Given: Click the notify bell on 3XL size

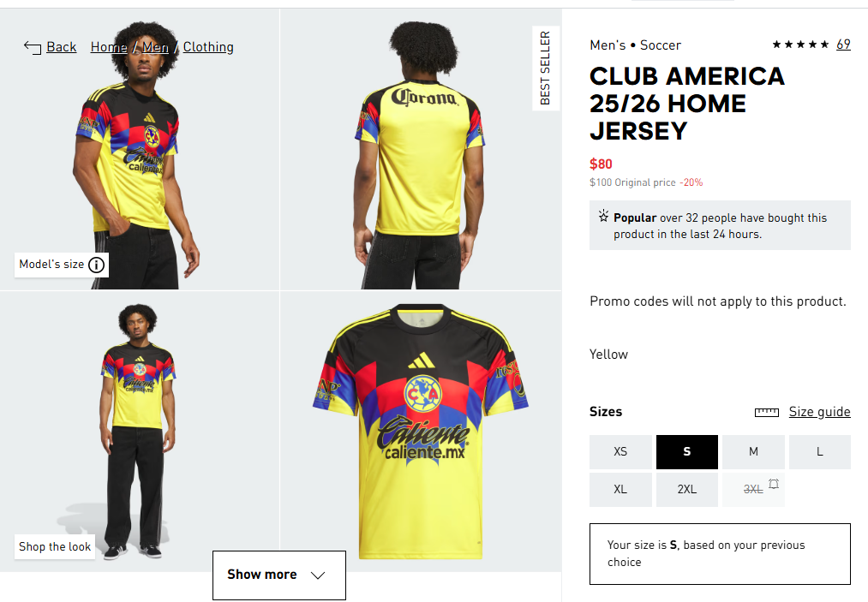Looking at the screenshot, I should 774,484.
